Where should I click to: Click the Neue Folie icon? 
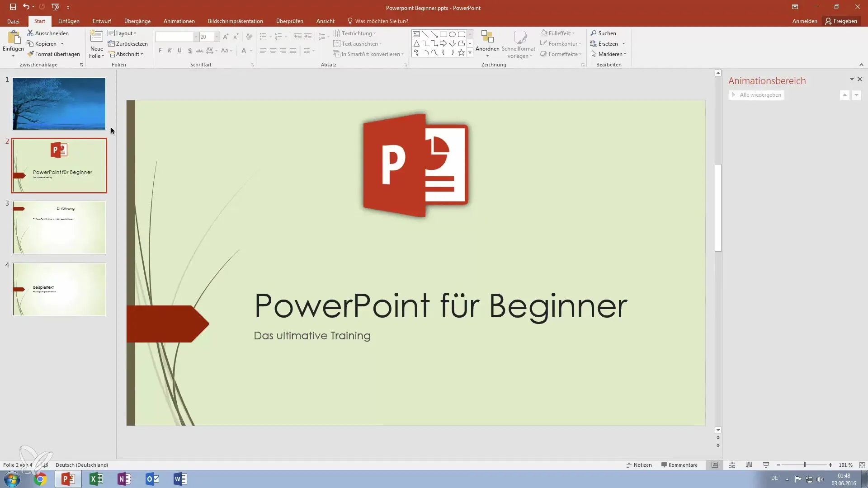[96, 38]
